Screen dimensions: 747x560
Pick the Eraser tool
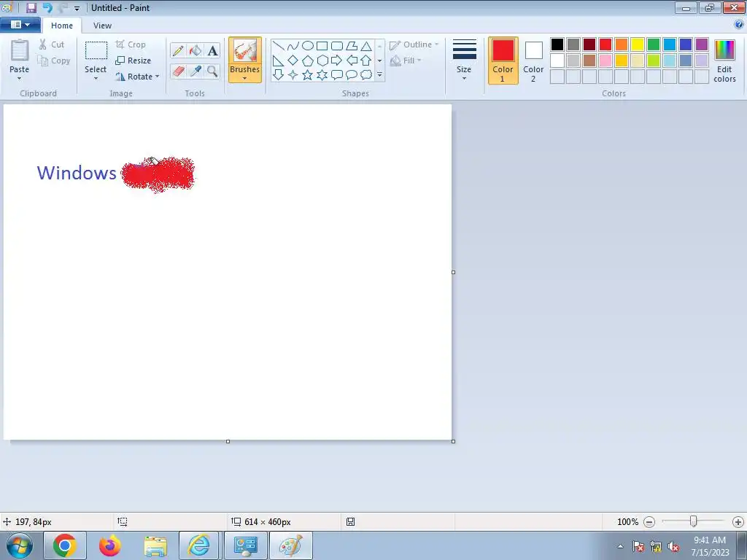pyautogui.click(x=178, y=71)
